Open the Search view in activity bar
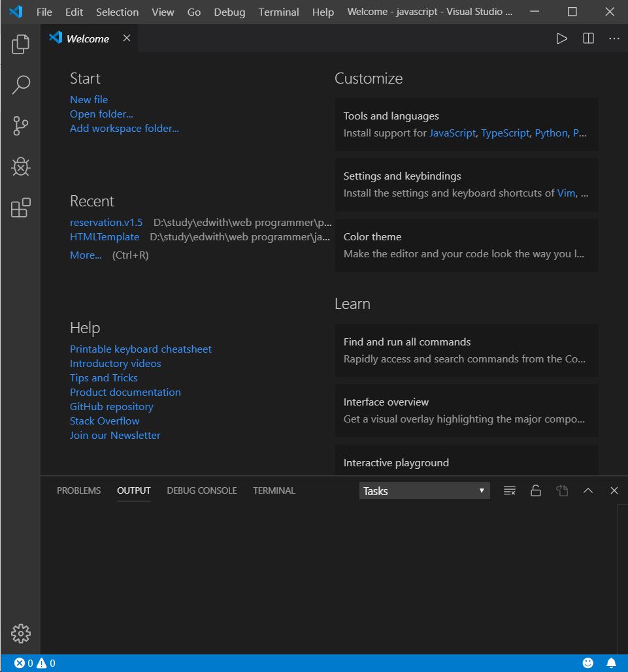This screenshot has width=628, height=672. (20, 85)
